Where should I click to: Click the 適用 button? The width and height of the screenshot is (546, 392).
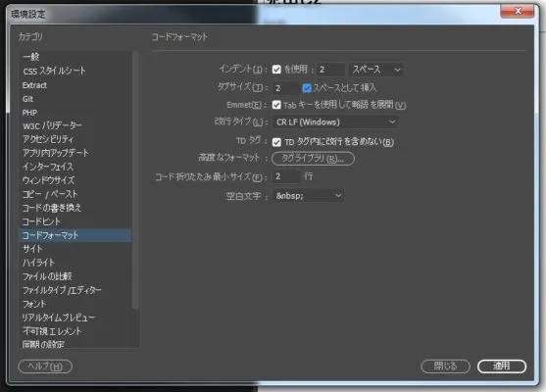click(x=502, y=367)
